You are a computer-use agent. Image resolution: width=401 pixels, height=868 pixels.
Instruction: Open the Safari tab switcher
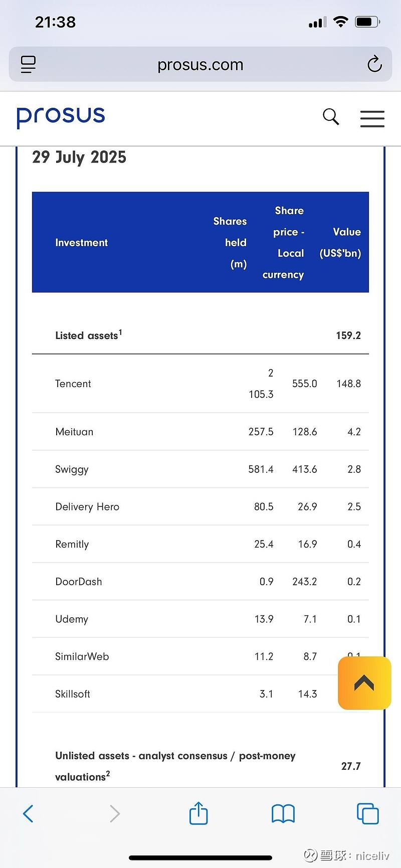pos(367,813)
